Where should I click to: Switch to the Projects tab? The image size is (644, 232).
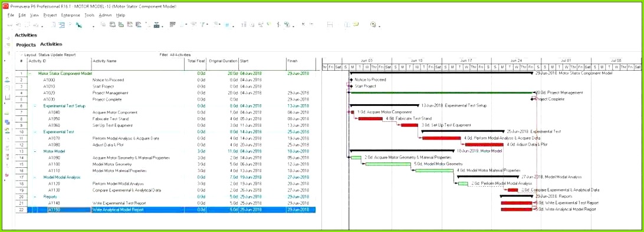tap(26, 45)
